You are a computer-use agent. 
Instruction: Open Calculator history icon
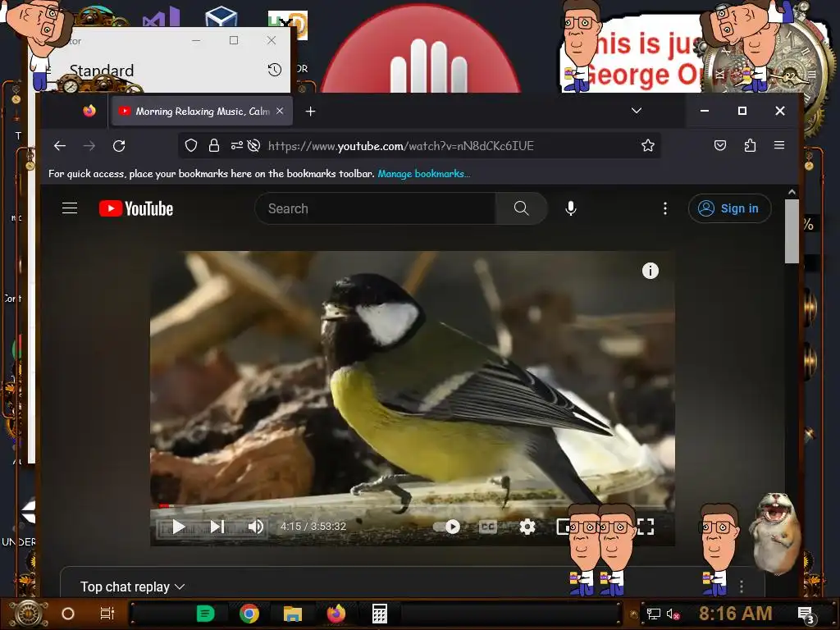coord(274,70)
